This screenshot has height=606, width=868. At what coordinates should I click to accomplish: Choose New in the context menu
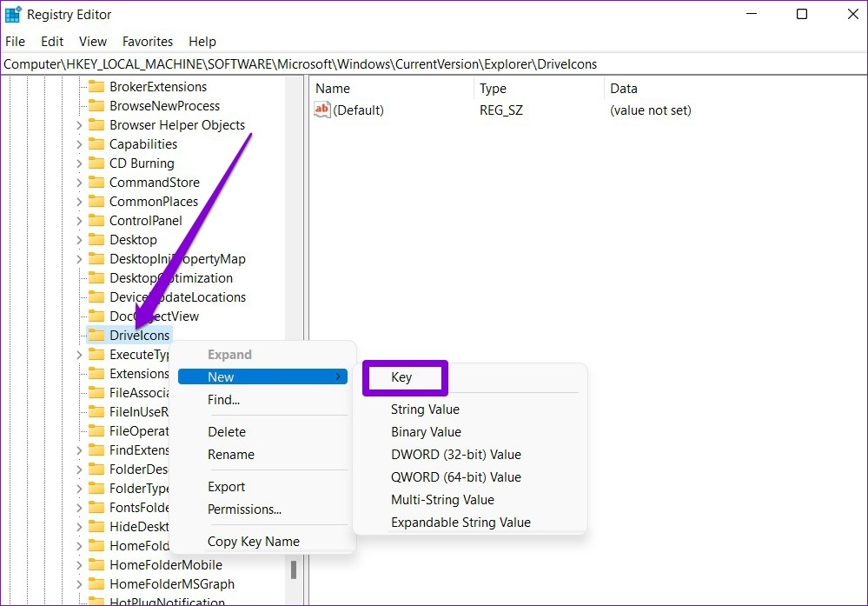pyautogui.click(x=262, y=376)
